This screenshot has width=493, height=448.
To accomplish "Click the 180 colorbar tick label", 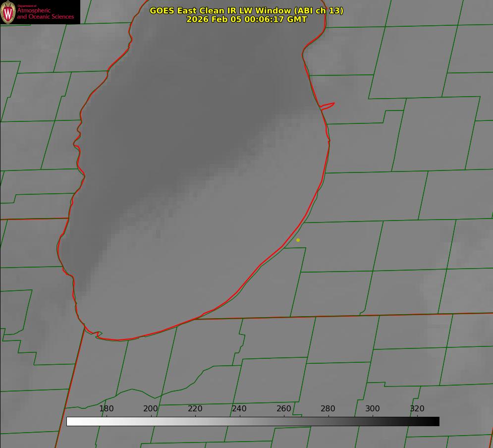I will [x=107, y=409].
